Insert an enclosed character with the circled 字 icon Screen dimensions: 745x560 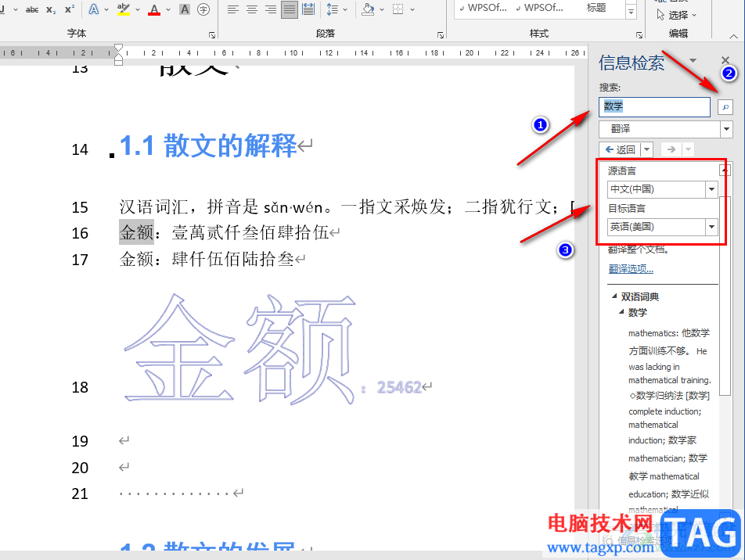click(x=203, y=9)
